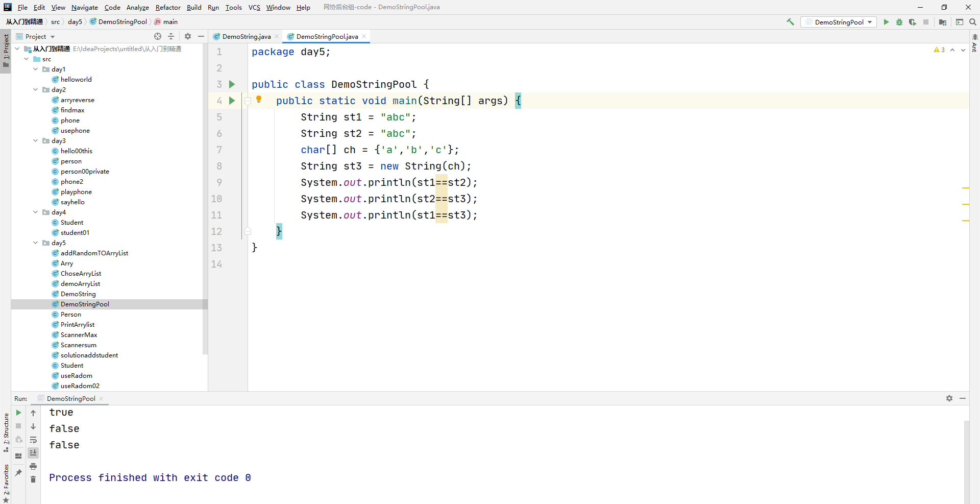Image resolution: width=980 pixels, height=504 pixels.
Task: Collapse the day5 folder
Action: (36, 243)
